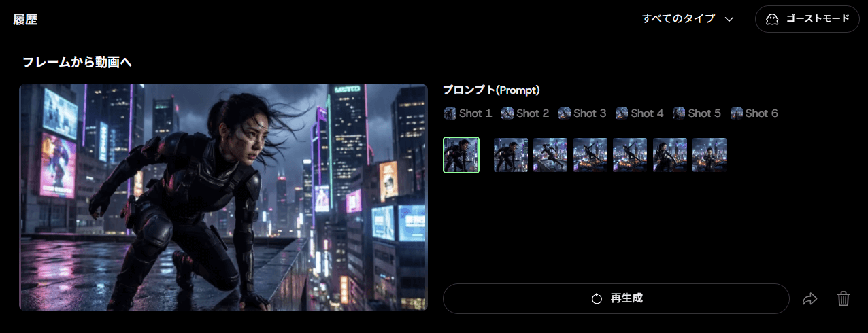Image resolution: width=868 pixels, height=333 pixels.
Task: Click the Shot 5 prompt icon
Action: click(x=679, y=113)
